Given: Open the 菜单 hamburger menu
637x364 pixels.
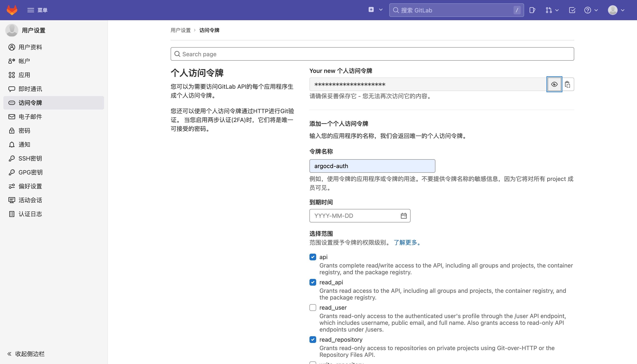Looking at the screenshot, I should [37, 10].
